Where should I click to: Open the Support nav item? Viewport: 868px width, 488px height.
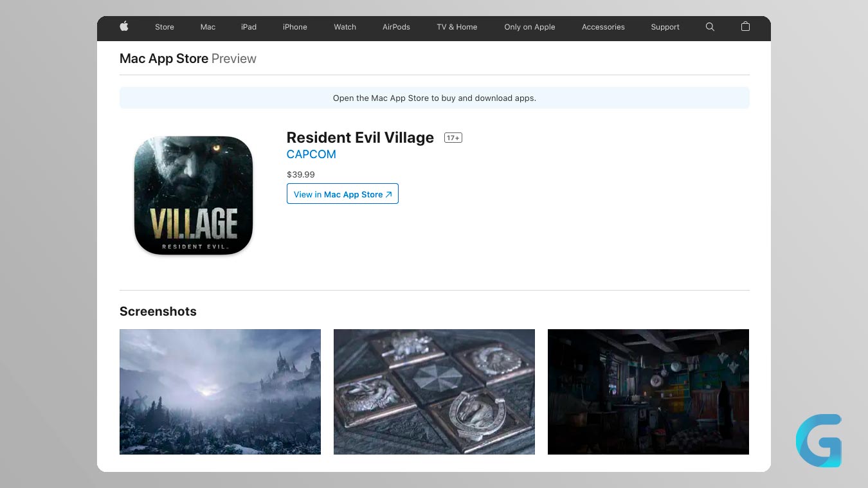(665, 27)
